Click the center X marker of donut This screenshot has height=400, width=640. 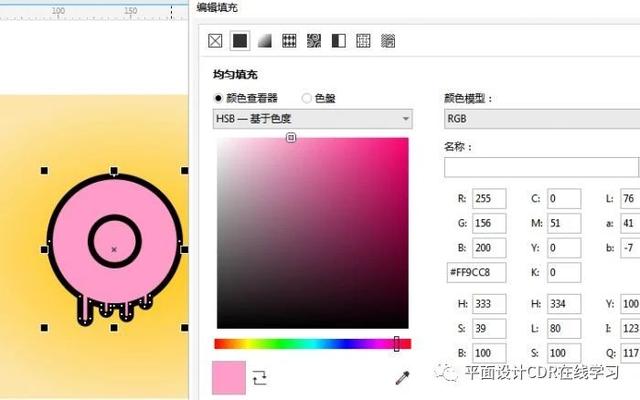click(114, 249)
